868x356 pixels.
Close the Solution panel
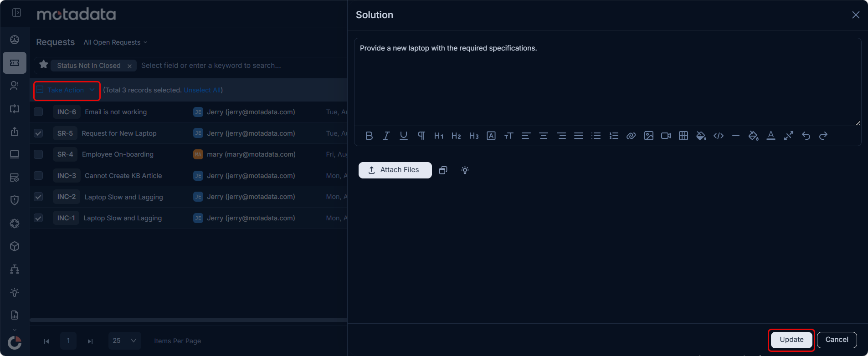(x=856, y=15)
